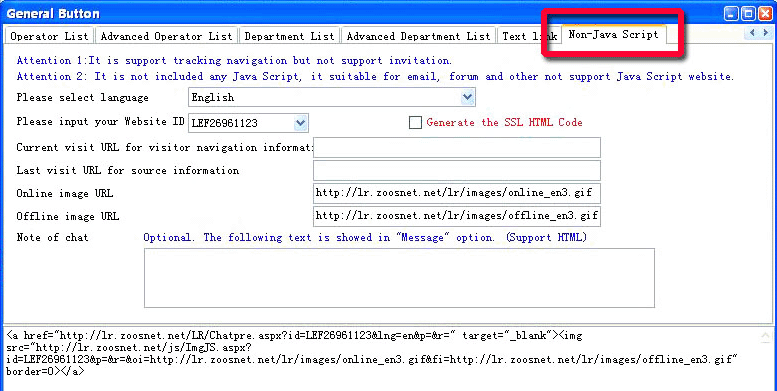Close the General Button window
777x391 pixels.
tap(765, 13)
